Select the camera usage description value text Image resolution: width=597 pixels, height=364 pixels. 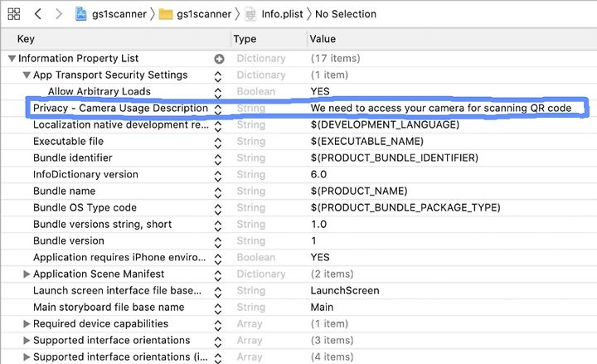click(x=441, y=108)
